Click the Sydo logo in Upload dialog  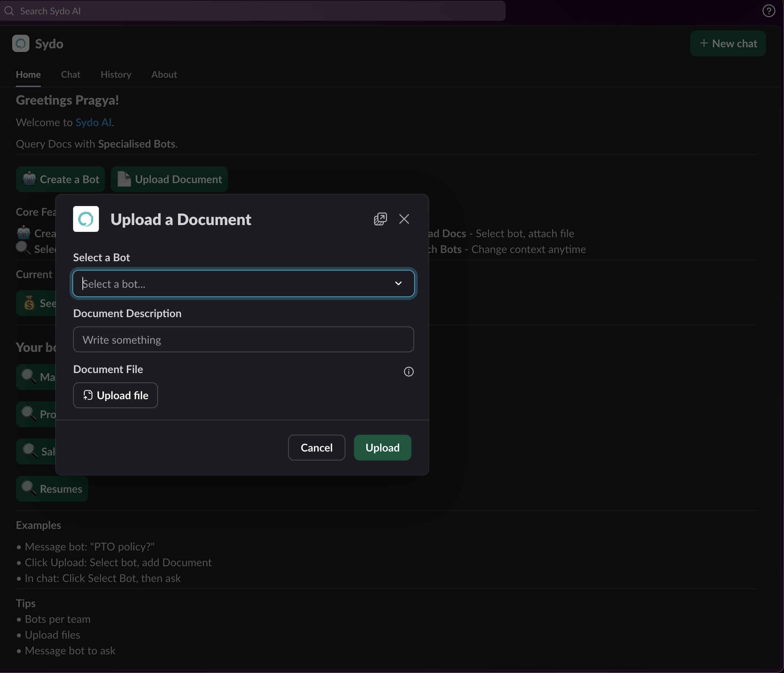pyautogui.click(x=86, y=219)
